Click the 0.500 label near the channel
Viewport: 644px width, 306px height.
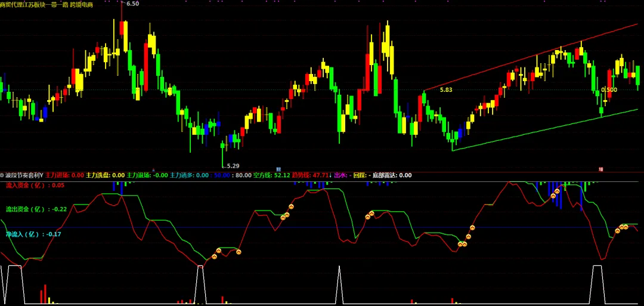point(609,89)
